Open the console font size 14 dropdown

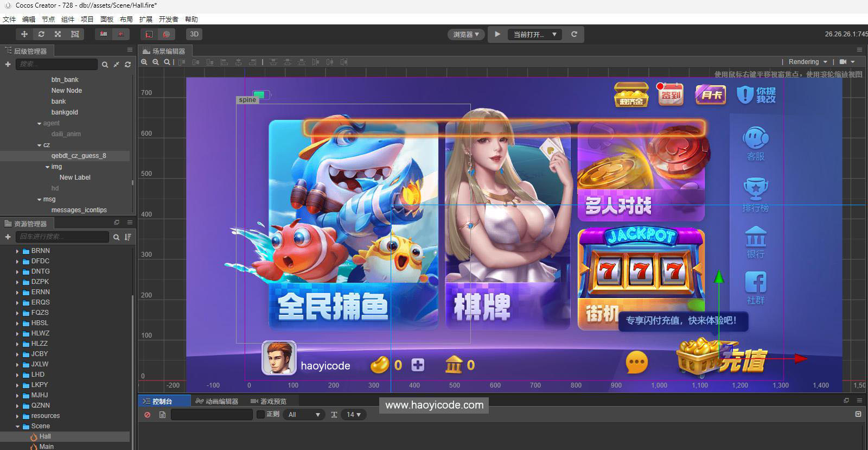coord(354,415)
